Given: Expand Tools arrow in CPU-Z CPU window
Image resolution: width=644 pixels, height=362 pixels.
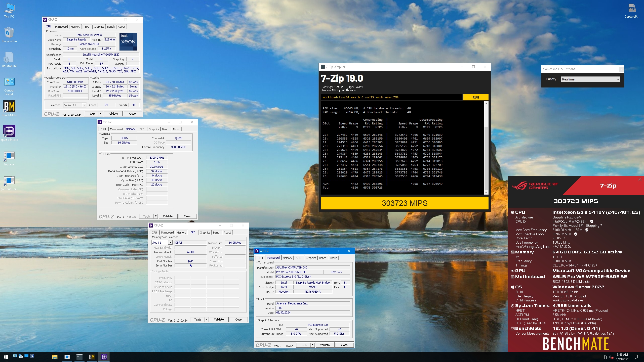Looking at the screenshot, I should (101, 114).
